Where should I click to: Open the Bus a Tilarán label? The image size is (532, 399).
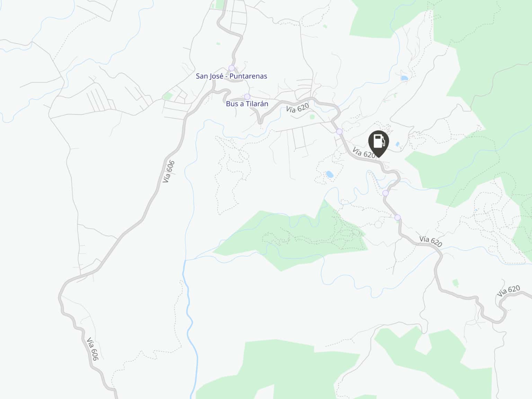click(247, 104)
